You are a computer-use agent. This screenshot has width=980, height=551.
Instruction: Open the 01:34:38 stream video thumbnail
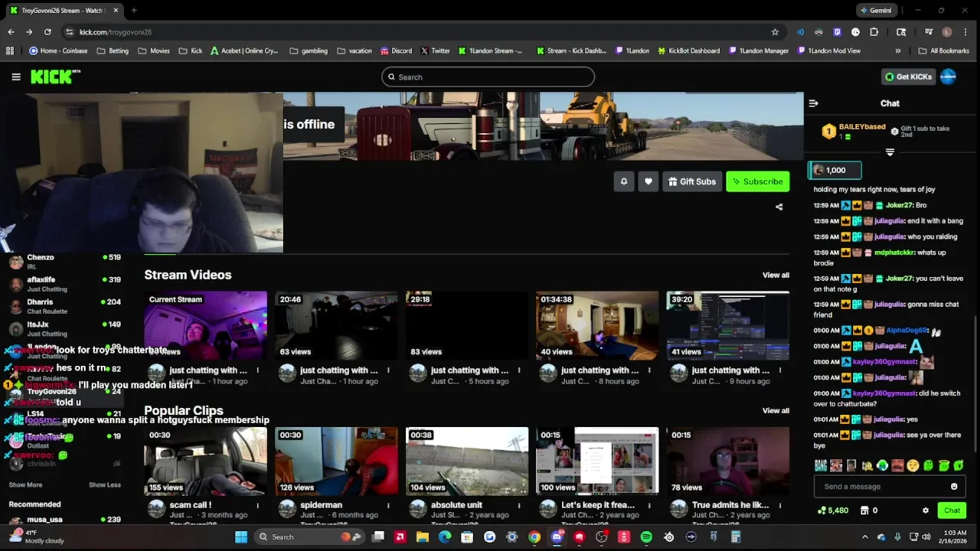597,325
